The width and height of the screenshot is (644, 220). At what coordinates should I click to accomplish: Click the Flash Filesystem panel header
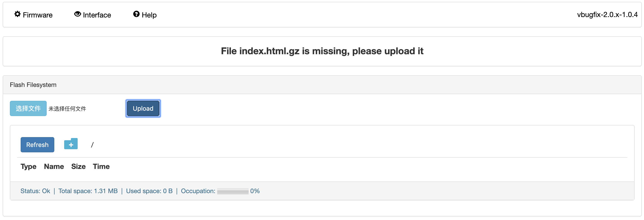point(33,85)
